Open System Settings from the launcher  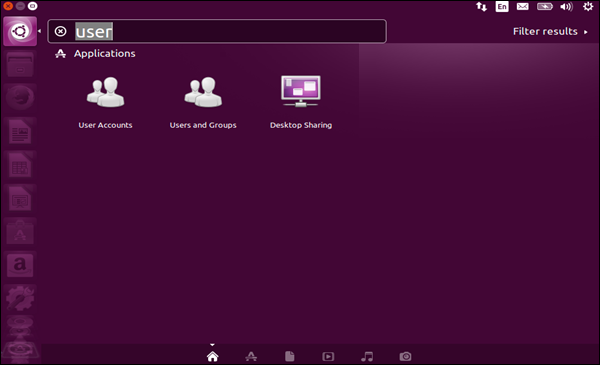(20, 298)
